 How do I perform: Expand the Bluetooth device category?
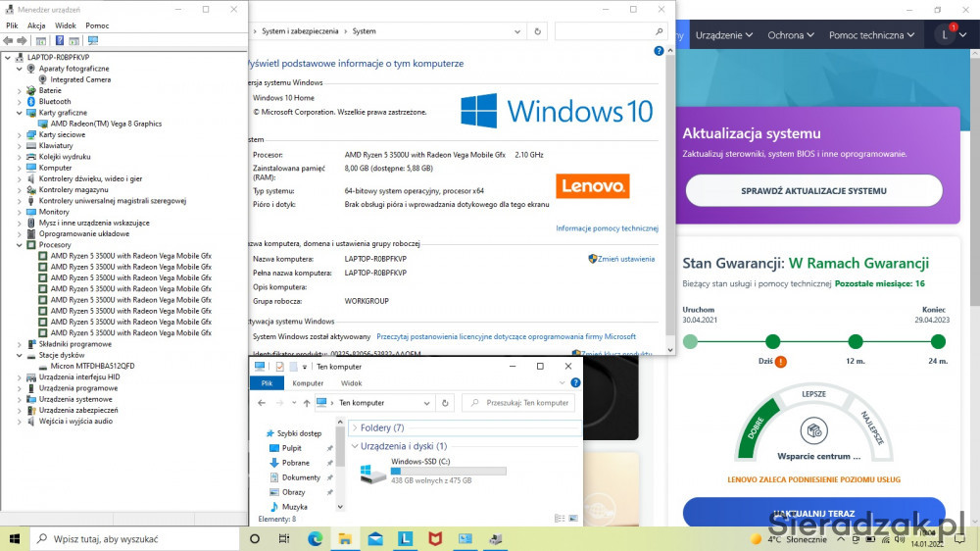(x=19, y=101)
